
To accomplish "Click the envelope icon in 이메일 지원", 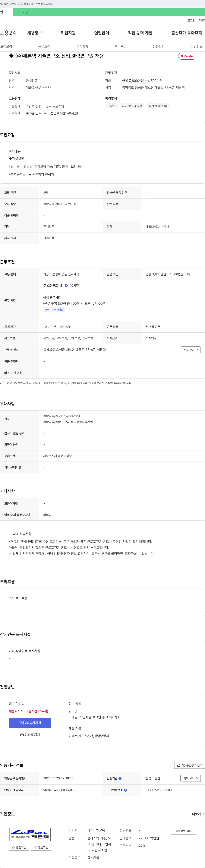I will click(22, 735).
